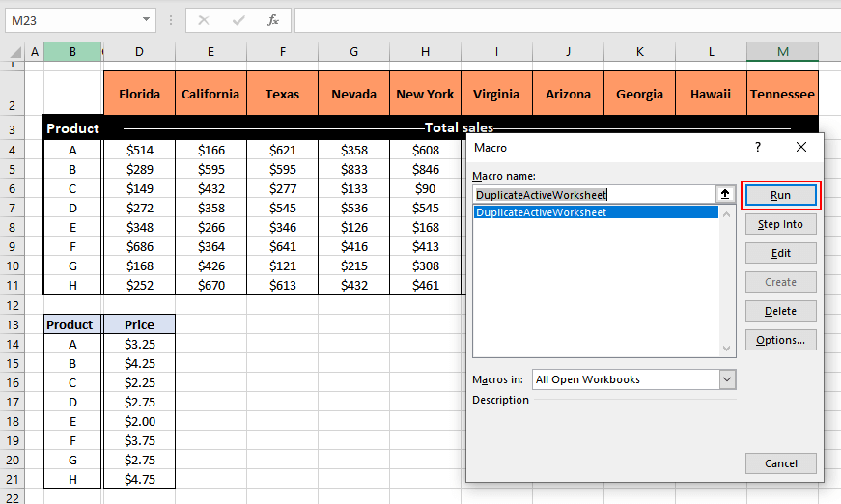Click the Tennessee header cell
The height and width of the screenshot is (504, 841).
[782, 94]
